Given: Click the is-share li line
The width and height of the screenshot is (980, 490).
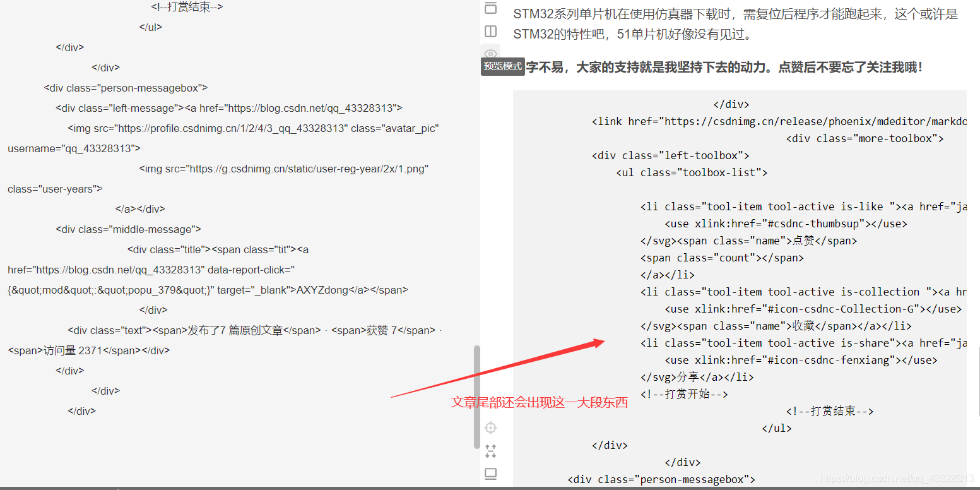Looking at the screenshot, I should pyautogui.click(x=803, y=343).
